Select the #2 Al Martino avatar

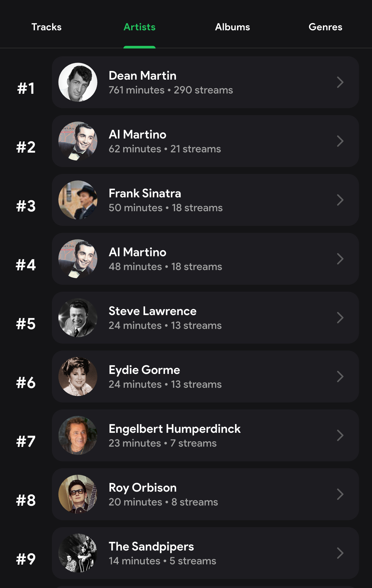click(78, 141)
